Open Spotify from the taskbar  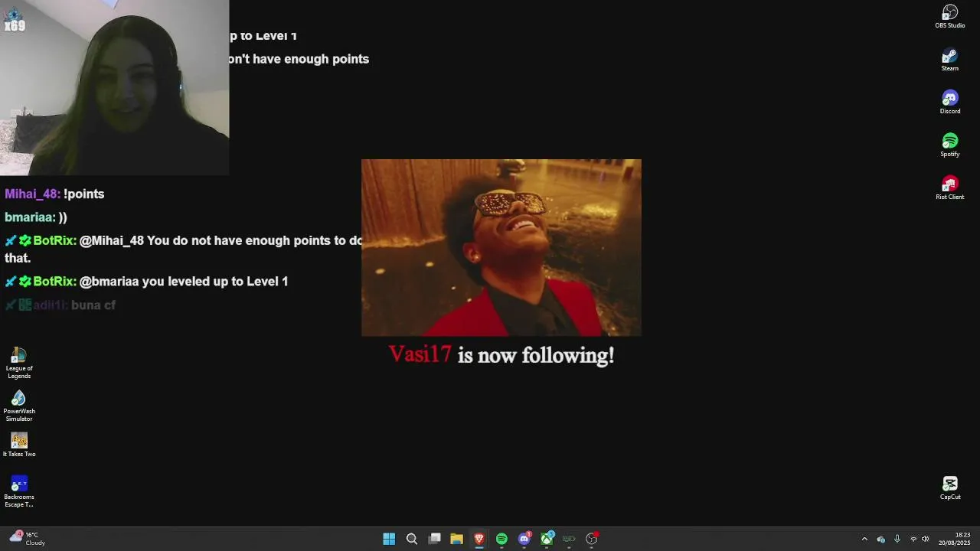(x=501, y=539)
